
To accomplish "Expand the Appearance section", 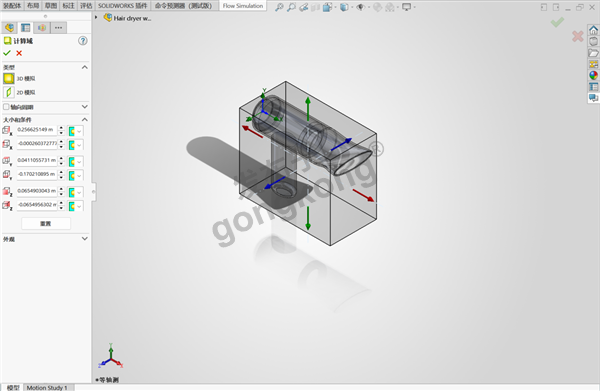I will pos(85,239).
